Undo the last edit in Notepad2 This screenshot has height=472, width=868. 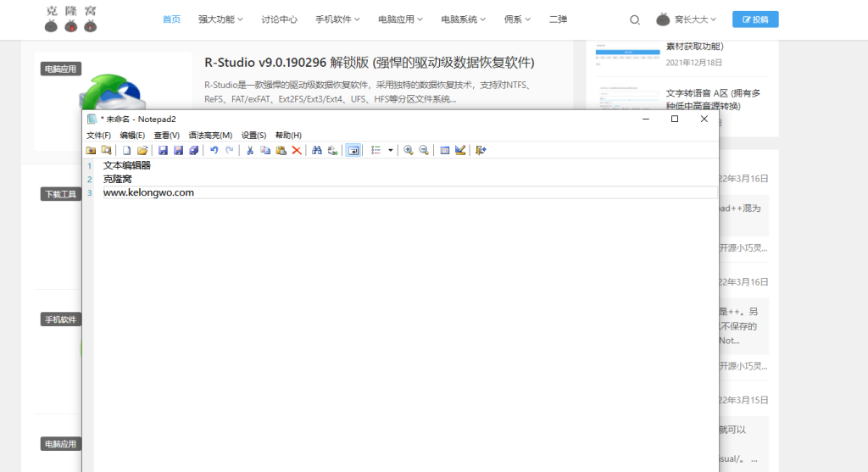pyautogui.click(x=214, y=151)
